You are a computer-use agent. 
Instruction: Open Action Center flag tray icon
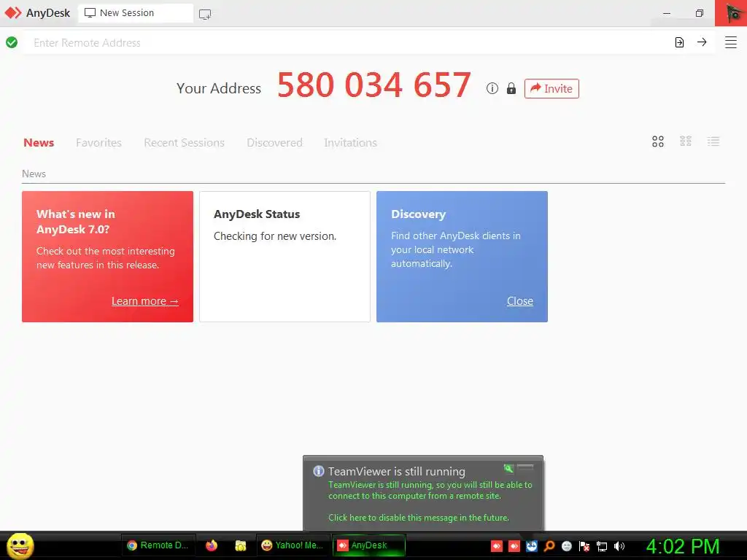pos(584,545)
